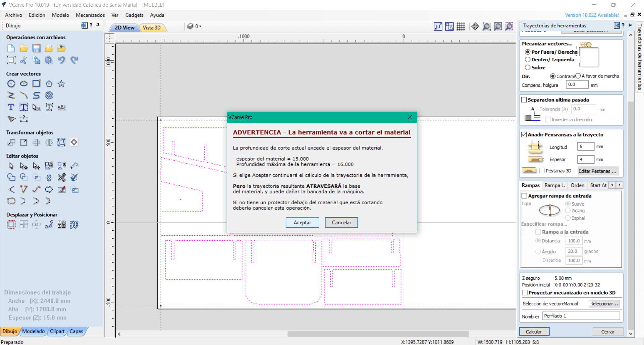Activate the Node Editing tool
The image size is (644, 345).
click(x=23, y=166)
